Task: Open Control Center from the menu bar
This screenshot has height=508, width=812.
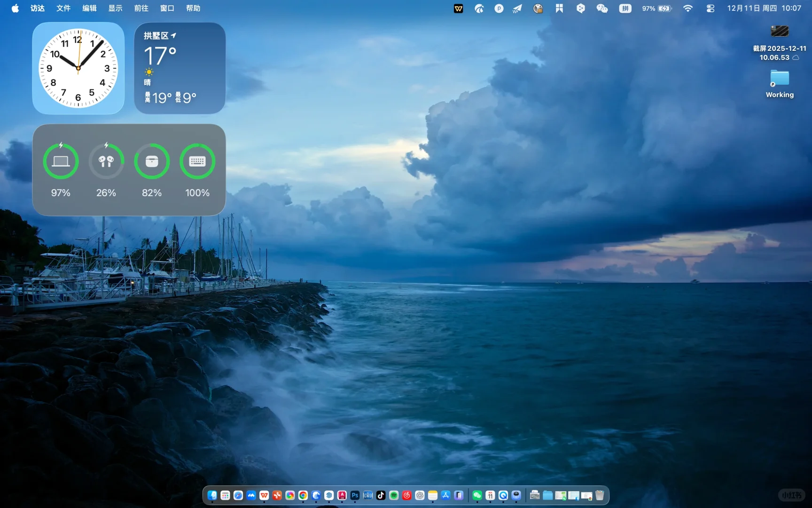Action: pyautogui.click(x=711, y=8)
